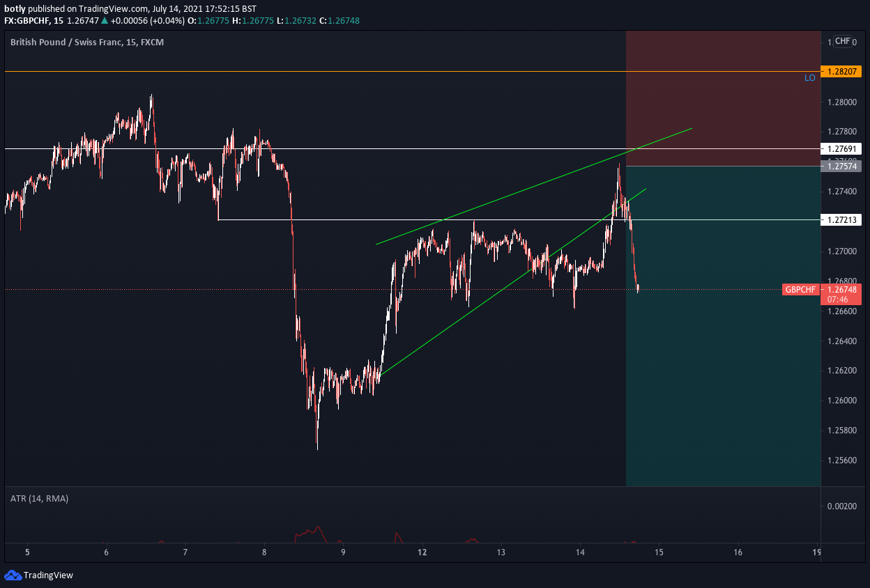Click the 1.26400 price axis level
Screen dimensions: 870x588
click(x=842, y=341)
